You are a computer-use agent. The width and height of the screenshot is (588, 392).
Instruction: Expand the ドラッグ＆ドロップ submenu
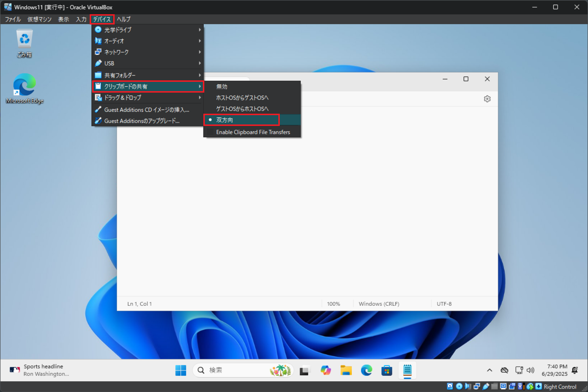147,98
